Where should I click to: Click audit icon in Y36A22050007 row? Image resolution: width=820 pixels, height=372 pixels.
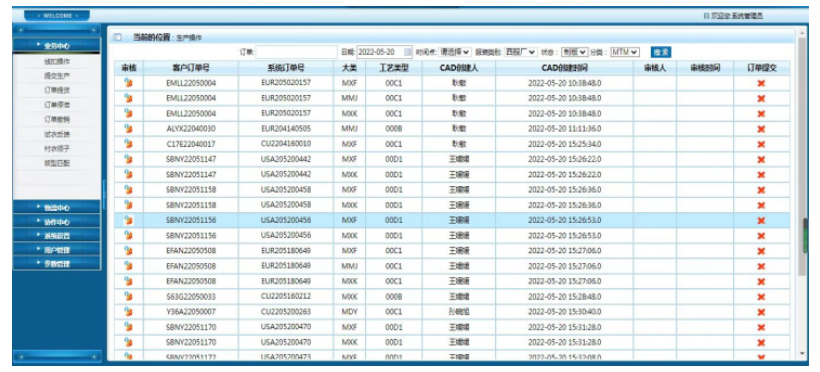point(128,312)
